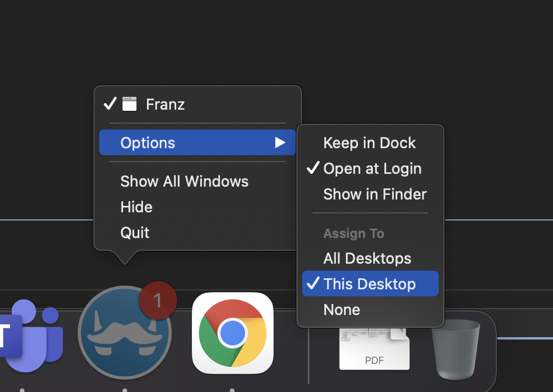This screenshot has width=553, height=392.
Task: Assign Franz to All Desktops
Action: 370,258
